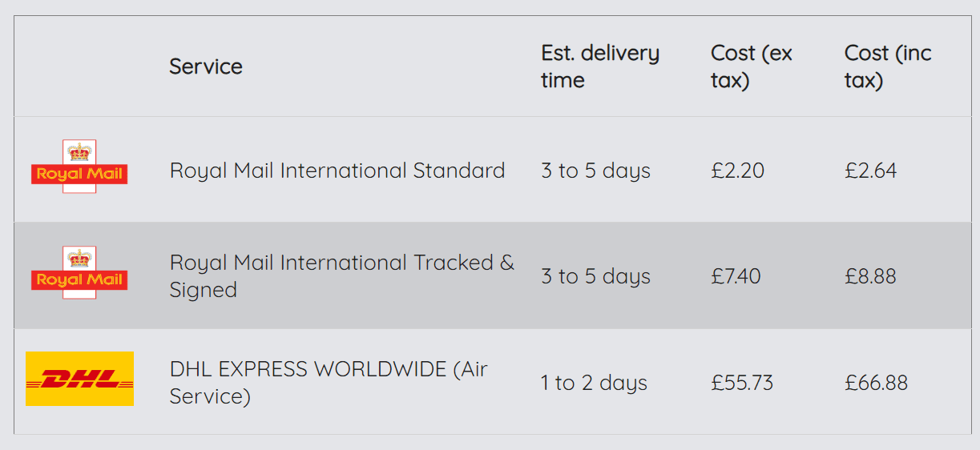Click the £7.40 ex tax price

click(736, 276)
